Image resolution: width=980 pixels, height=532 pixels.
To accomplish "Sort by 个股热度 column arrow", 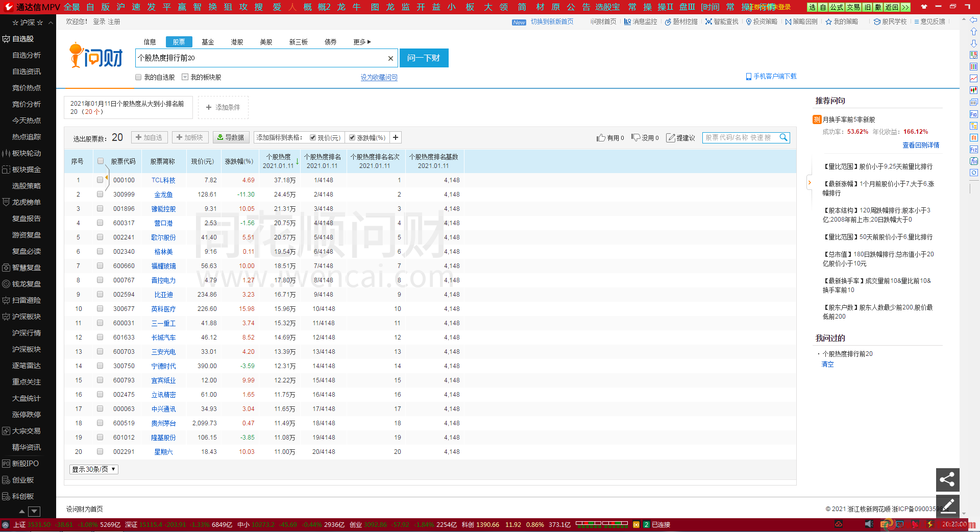I will (x=297, y=161).
